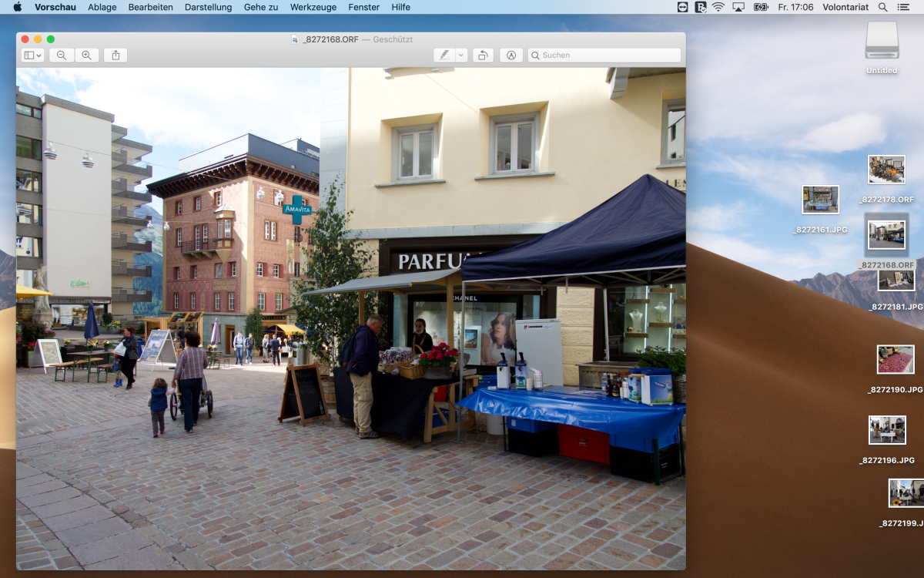Viewport: 924px width, 578px height.
Task: Open the sidebar view options dropdown
Action: coord(32,55)
